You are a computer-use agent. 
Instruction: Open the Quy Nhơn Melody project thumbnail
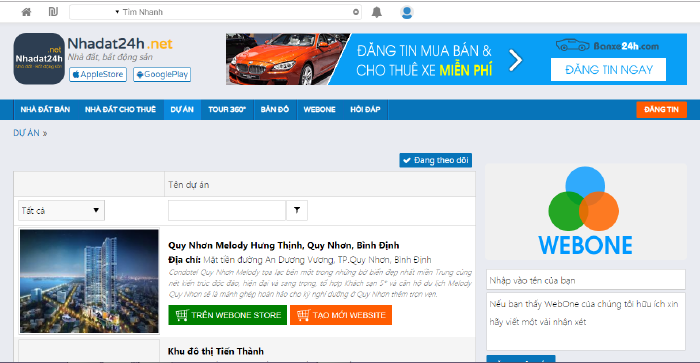(89, 281)
